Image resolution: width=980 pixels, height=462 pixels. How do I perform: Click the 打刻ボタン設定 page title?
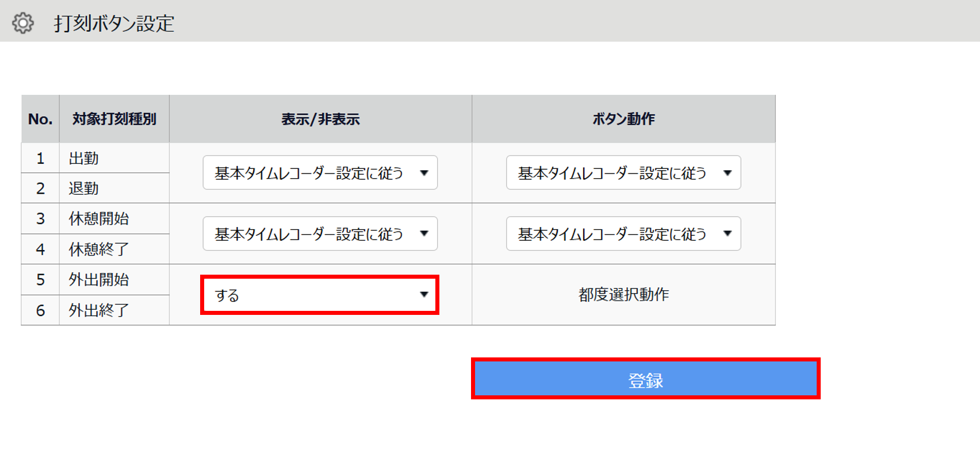pos(114,24)
